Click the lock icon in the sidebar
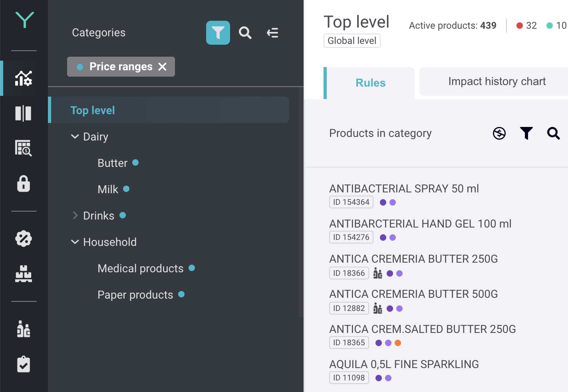 point(24,184)
